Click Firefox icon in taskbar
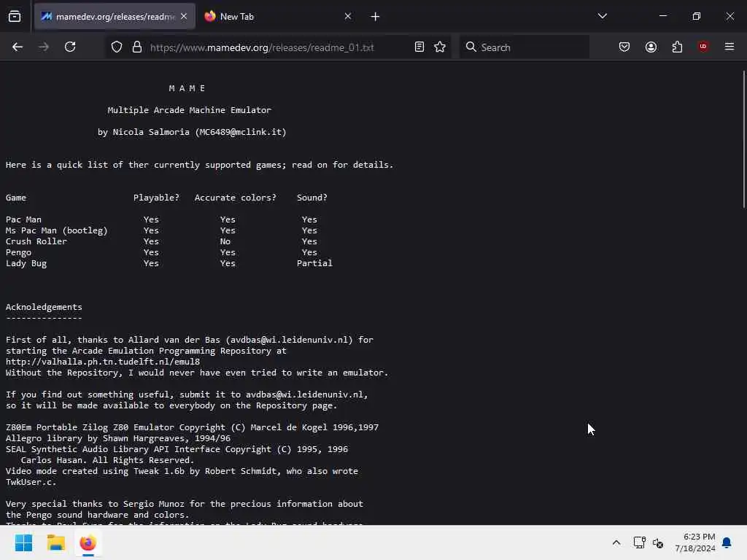This screenshot has width=747, height=560. click(88, 542)
